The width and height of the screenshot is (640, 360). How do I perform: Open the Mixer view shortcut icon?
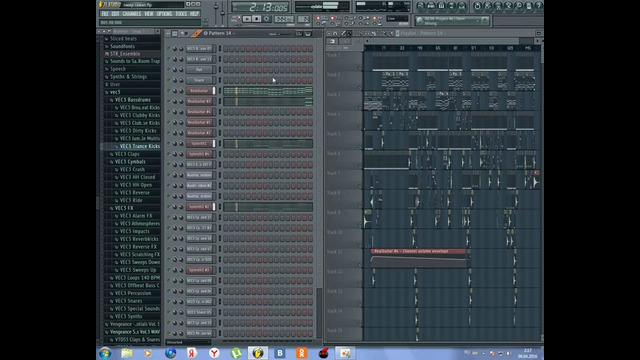461,6
